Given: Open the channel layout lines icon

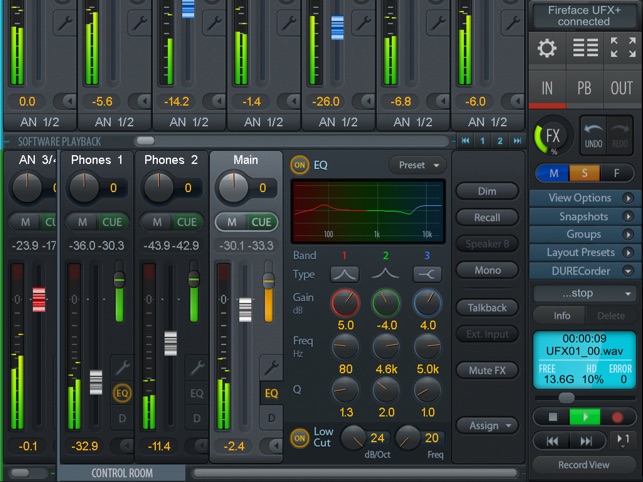Looking at the screenshot, I should (585, 48).
